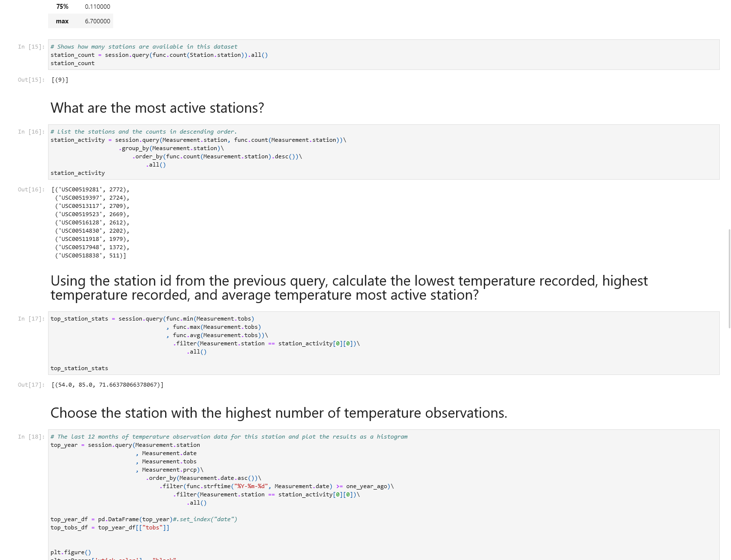Click the 'Out[16]:' prompt label
Viewport: 731px width, 560px height.
pyautogui.click(x=31, y=189)
